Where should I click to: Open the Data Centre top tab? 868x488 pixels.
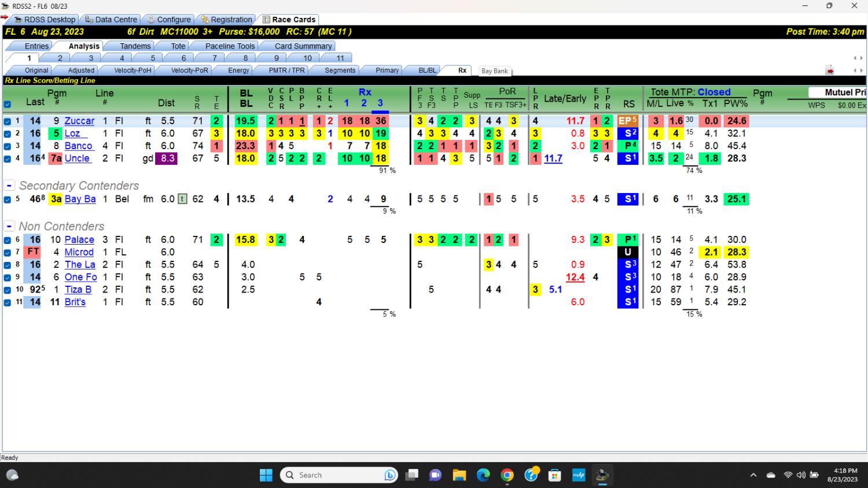point(112,20)
